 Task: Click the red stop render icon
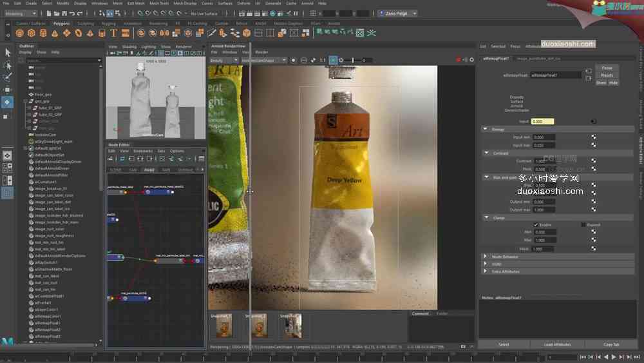459,60
